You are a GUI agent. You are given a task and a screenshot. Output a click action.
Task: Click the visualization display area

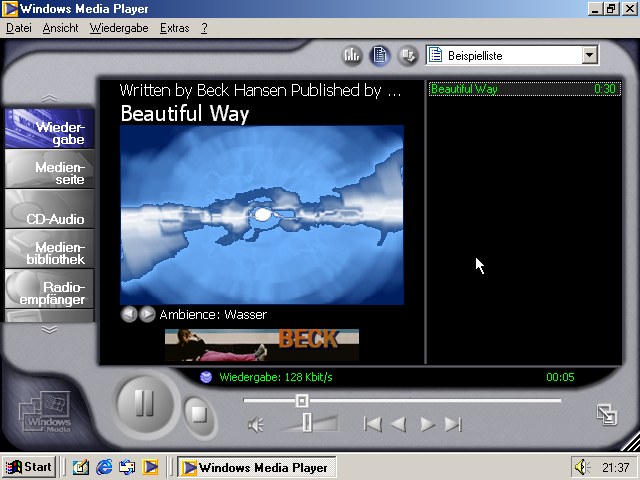coord(262,215)
